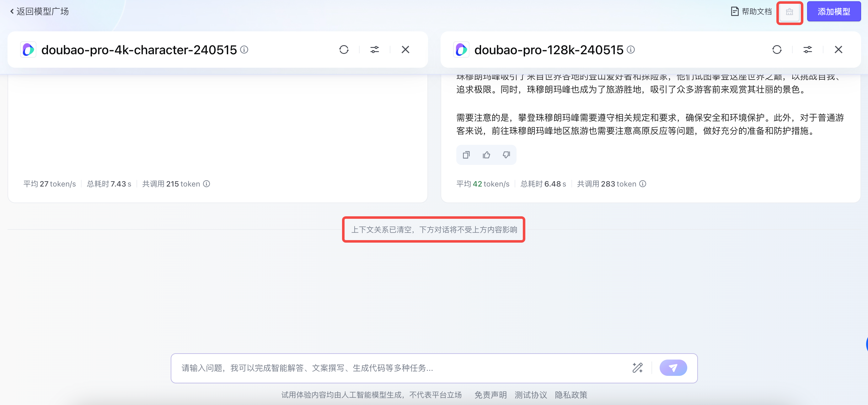This screenshot has width=868, height=405.
Task: Click the 试用体验内容均由人工智能模型生成 disclaimer text
Action: tap(371, 395)
